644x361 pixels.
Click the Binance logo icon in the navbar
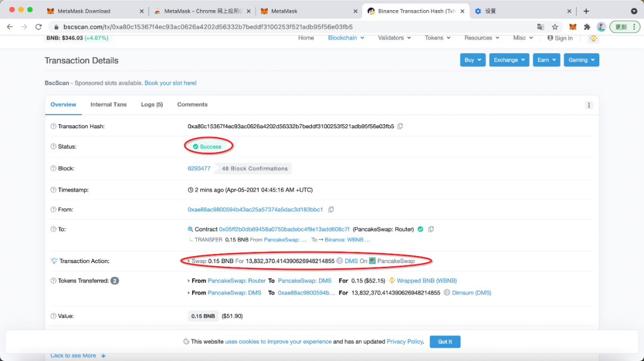point(593,38)
